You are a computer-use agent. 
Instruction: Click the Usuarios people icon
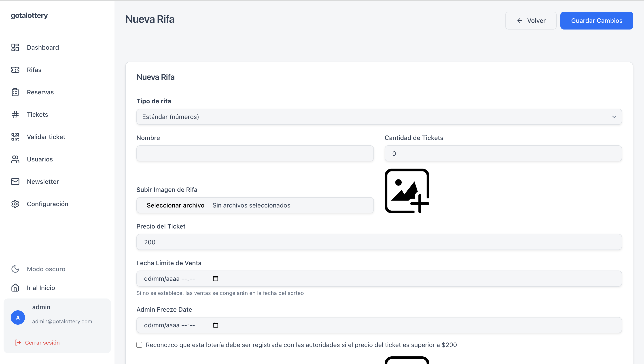tap(15, 159)
